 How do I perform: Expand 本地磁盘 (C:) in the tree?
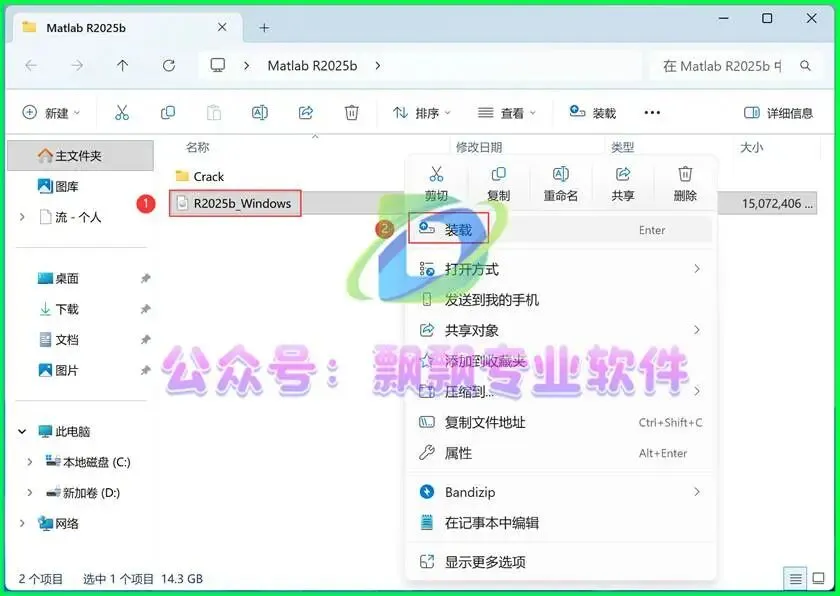29,462
